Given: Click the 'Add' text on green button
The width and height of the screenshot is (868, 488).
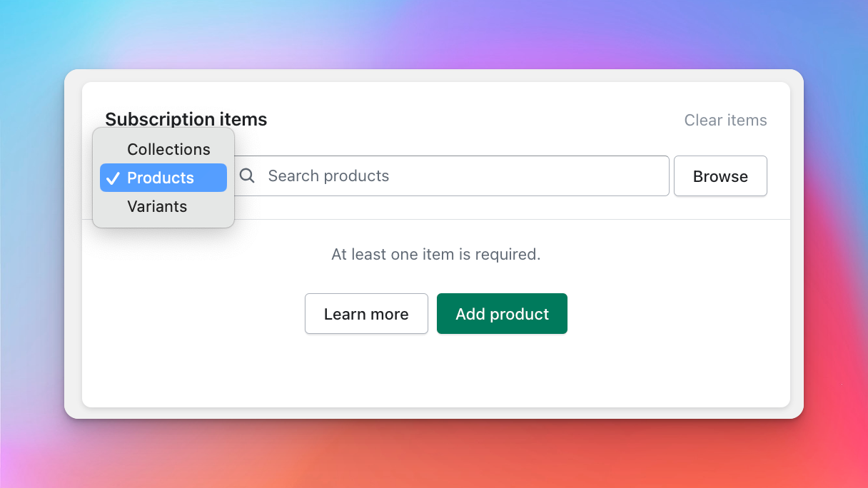Looking at the screenshot, I should pyautogui.click(x=470, y=314).
